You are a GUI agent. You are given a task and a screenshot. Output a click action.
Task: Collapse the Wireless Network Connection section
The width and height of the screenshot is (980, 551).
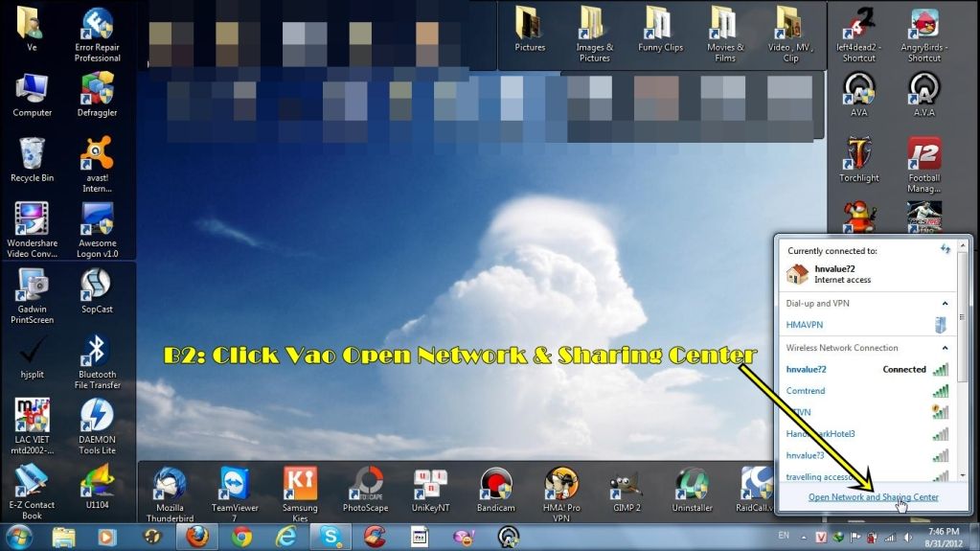[x=946, y=348]
